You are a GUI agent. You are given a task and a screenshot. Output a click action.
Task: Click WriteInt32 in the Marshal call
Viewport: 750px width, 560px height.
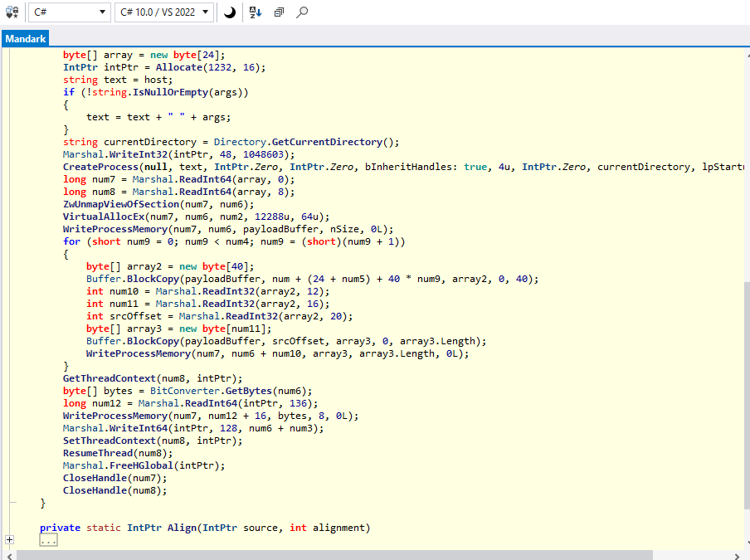pos(139,154)
